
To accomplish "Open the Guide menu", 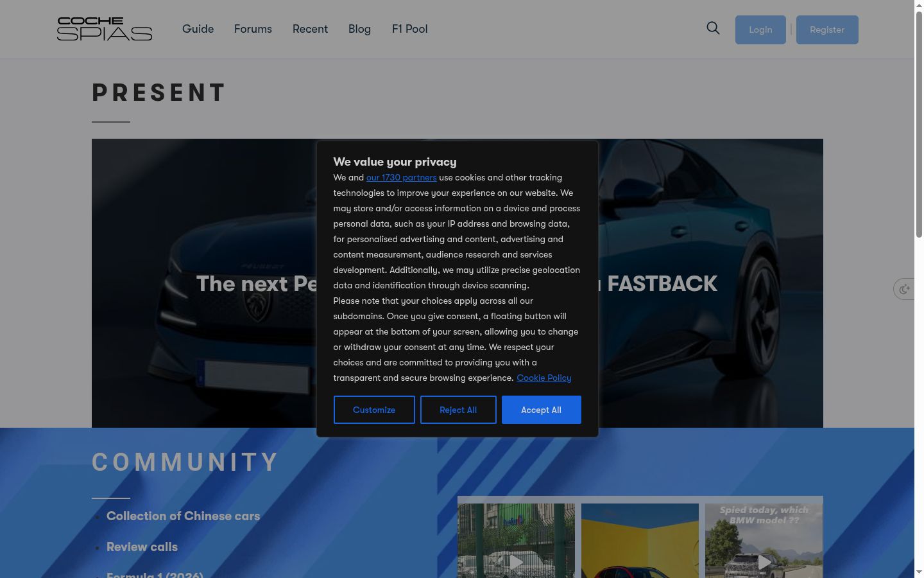I will pyautogui.click(x=198, y=29).
